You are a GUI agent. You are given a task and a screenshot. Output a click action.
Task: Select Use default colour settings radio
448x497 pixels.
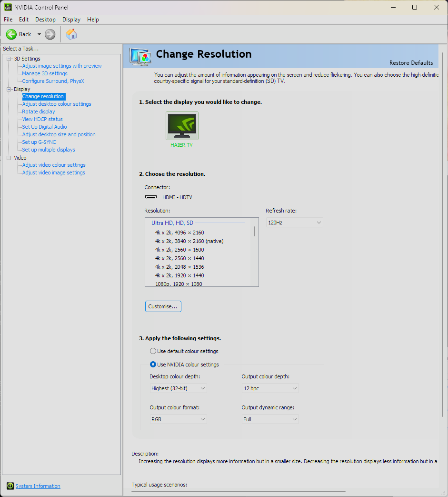tap(153, 351)
